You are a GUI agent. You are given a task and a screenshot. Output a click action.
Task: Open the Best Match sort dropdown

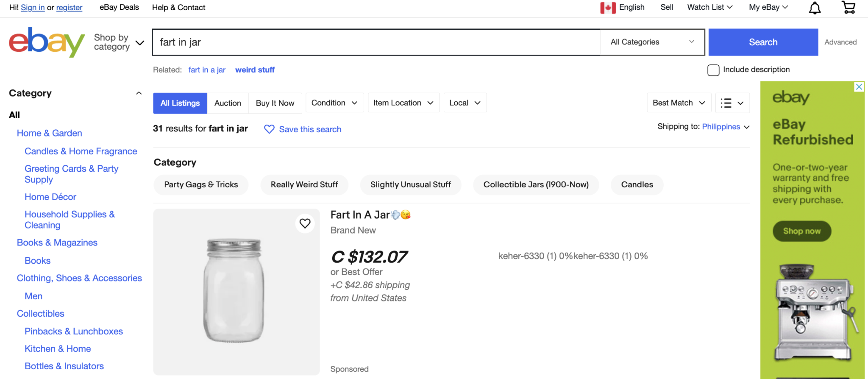pyautogui.click(x=678, y=103)
